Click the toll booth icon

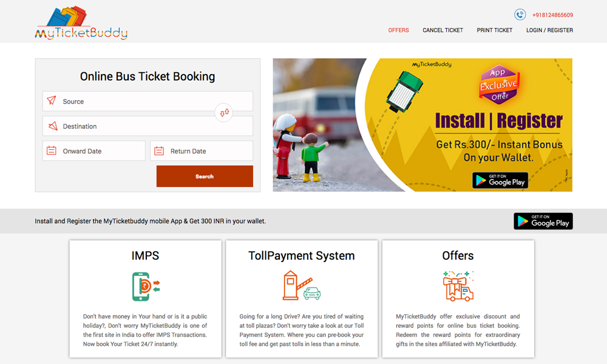click(301, 286)
